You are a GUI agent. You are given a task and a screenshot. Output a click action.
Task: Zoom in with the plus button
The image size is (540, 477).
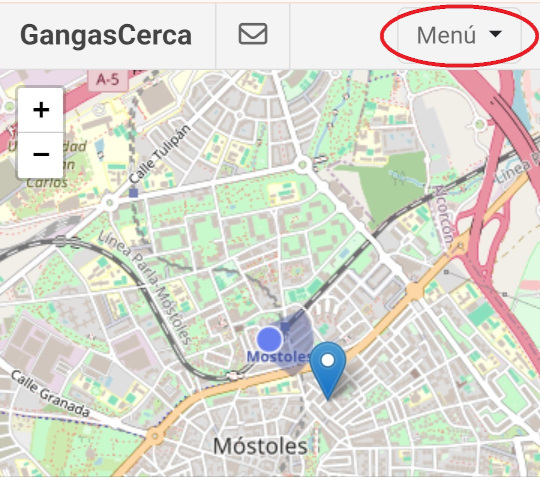pos(41,110)
